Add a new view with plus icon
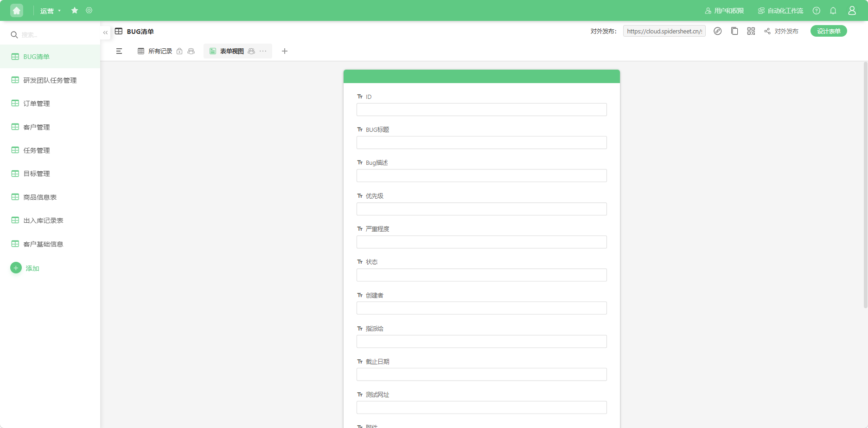Screen dimensions: 868x428 point(285,51)
